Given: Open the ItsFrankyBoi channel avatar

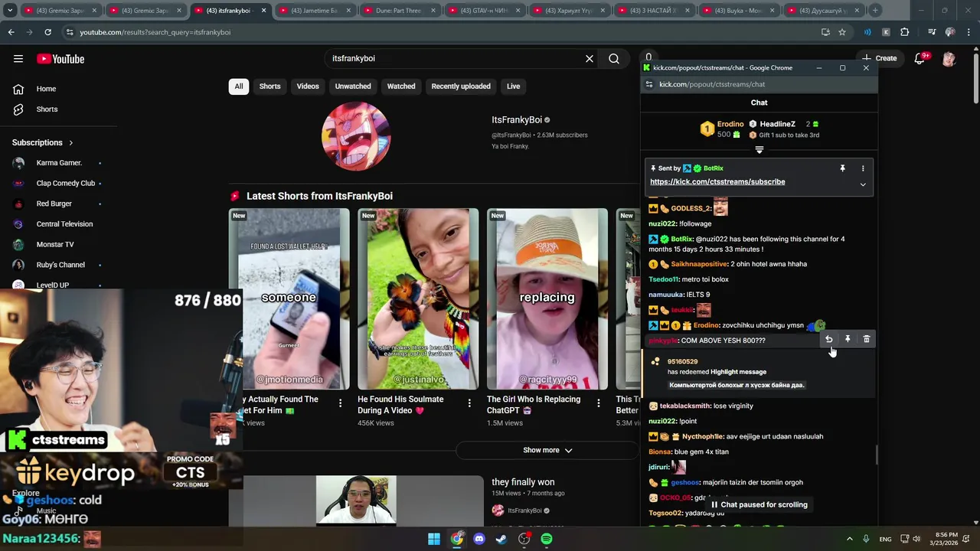Looking at the screenshot, I should (356, 136).
